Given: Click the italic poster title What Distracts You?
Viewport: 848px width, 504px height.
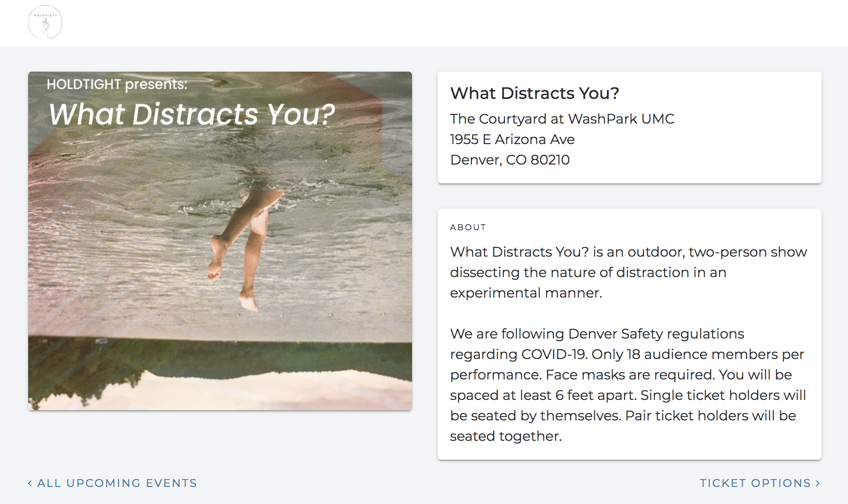Looking at the screenshot, I should (192, 114).
